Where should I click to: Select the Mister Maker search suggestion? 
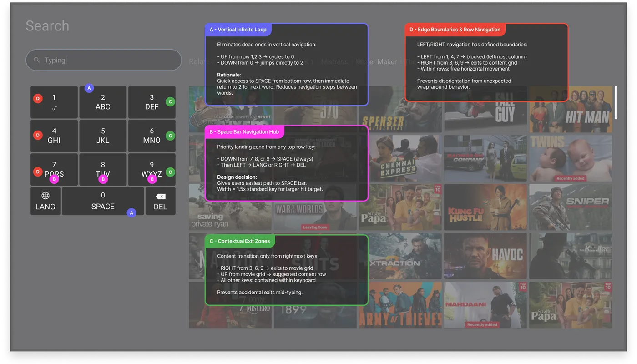[376, 61]
